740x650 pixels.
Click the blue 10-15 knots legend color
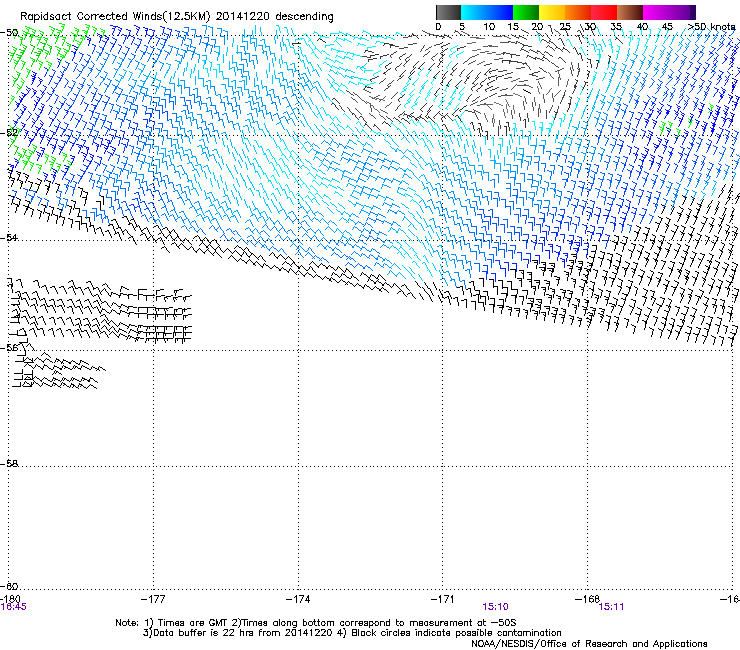pyautogui.click(x=500, y=12)
